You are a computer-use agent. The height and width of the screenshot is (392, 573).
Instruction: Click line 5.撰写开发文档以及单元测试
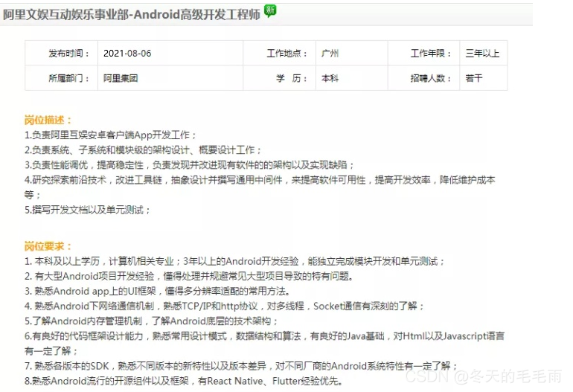click(x=87, y=210)
